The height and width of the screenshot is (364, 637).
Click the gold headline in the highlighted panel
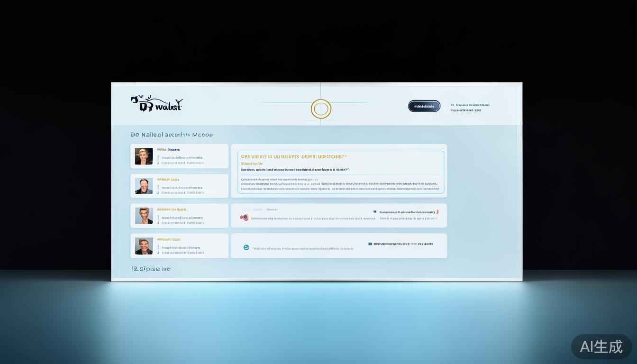(294, 156)
